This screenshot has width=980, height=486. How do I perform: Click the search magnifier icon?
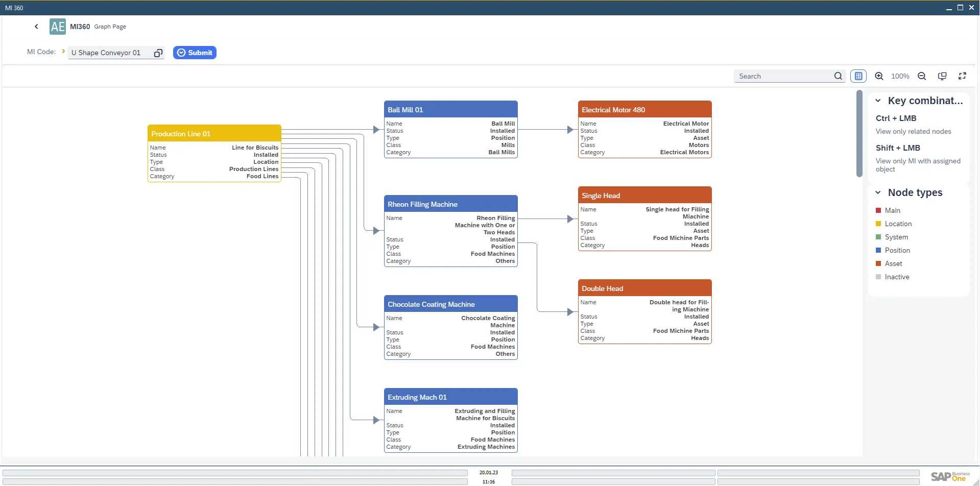tap(838, 76)
